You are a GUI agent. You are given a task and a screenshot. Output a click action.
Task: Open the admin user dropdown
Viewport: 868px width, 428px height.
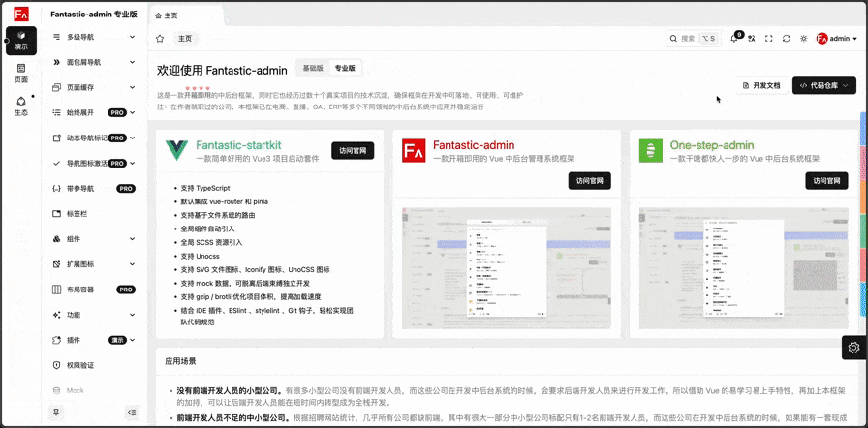pyautogui.click(x=837, y=39)
